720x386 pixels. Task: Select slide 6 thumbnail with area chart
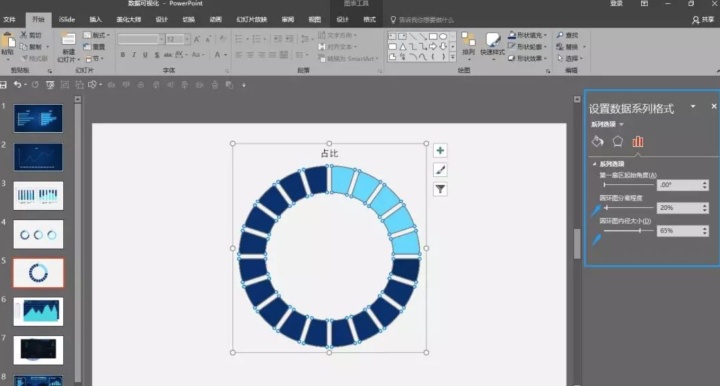(38, 312)
